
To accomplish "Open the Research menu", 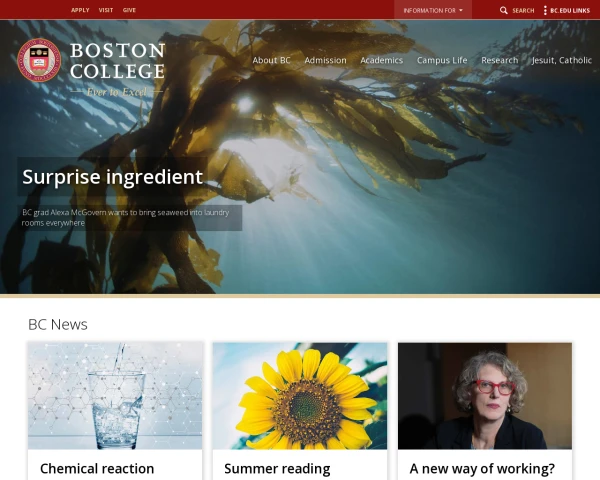I will click(x=499, y=60).
